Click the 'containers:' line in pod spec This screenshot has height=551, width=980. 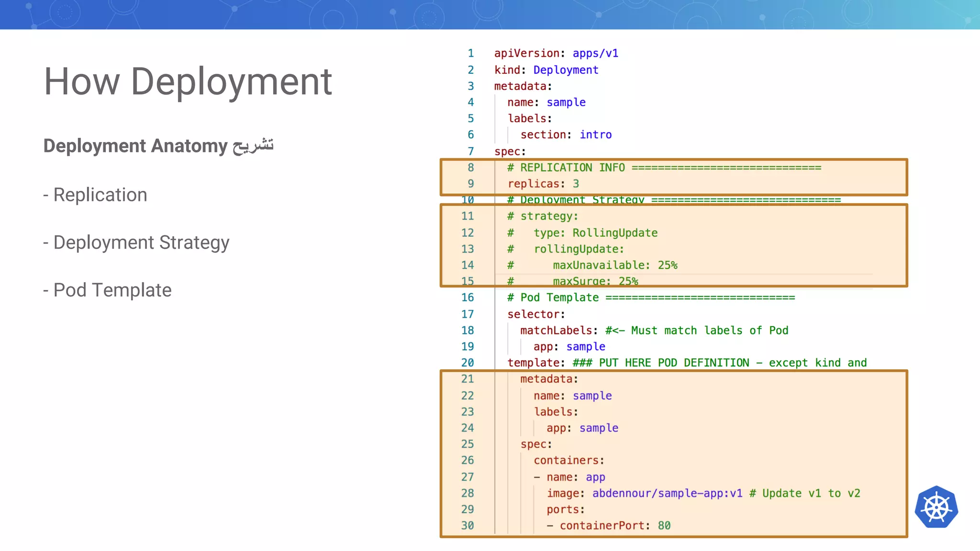click(568, 460)
